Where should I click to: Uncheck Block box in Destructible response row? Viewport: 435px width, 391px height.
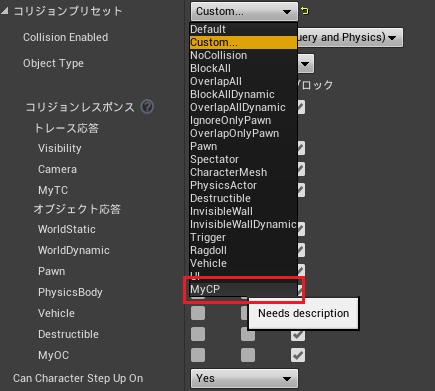tap(298, 335)
